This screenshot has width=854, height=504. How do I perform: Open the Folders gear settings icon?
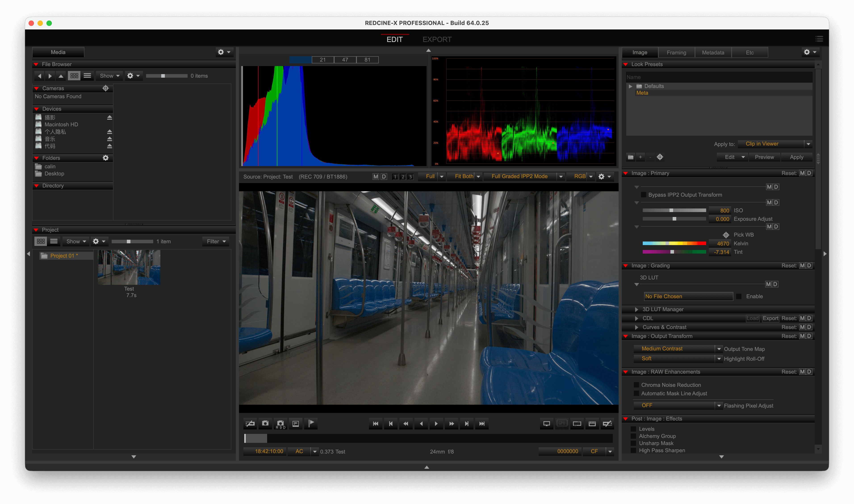tap(106, 158)
